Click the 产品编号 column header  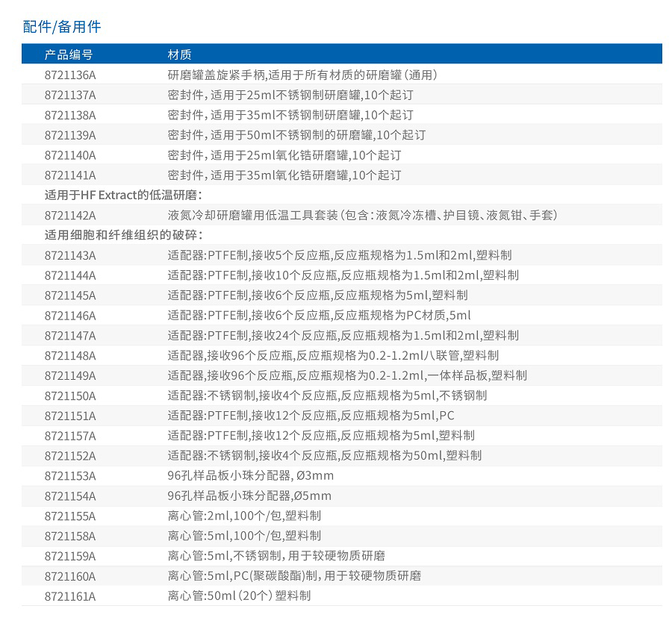tap(69, 54)
